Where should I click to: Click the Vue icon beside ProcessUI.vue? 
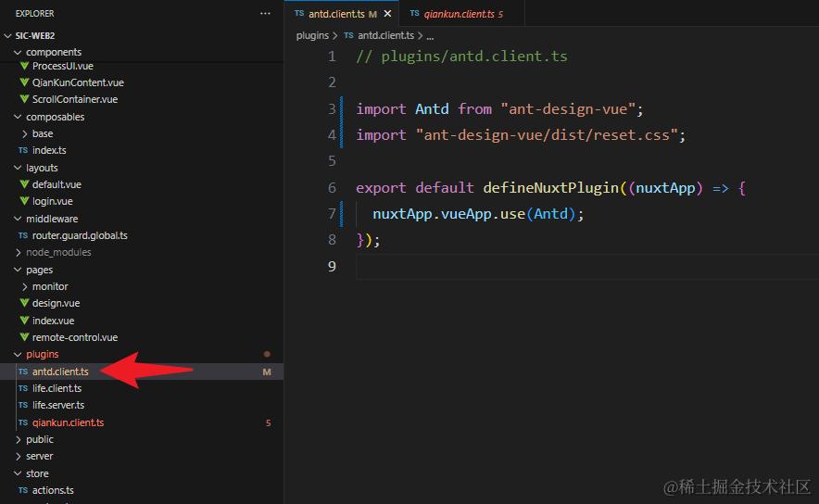tap(24, 66)
